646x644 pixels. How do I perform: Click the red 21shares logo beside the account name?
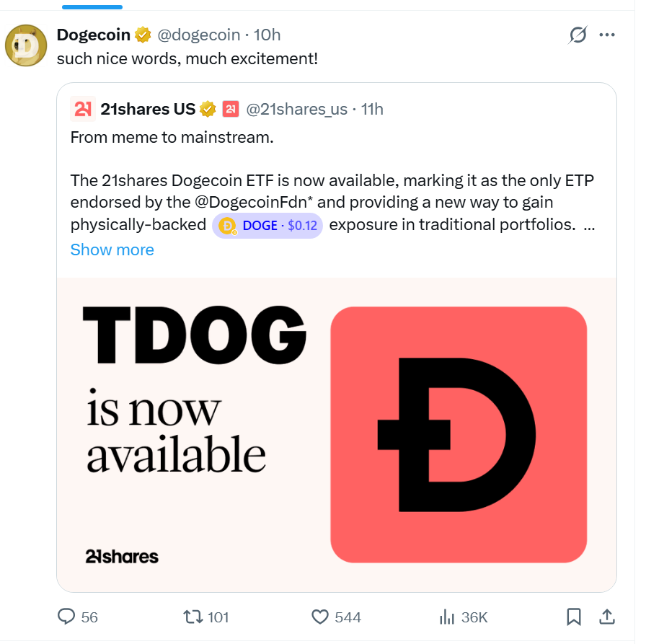pos(231,108)
